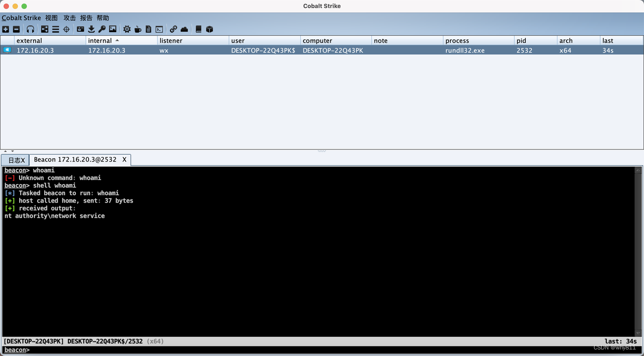644x356 pixels.
Task: Open the 攻击 menu
Action: 69,18
